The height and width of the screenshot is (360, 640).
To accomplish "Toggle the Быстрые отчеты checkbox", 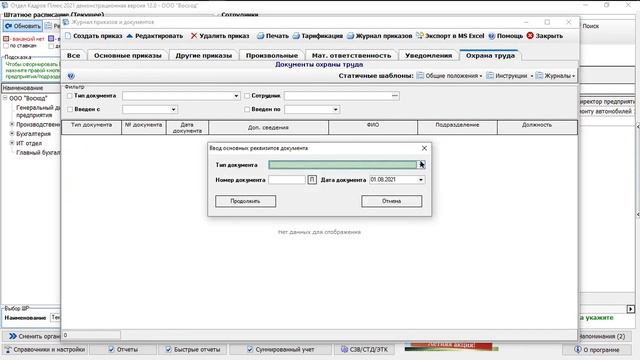I will (168, 349).
